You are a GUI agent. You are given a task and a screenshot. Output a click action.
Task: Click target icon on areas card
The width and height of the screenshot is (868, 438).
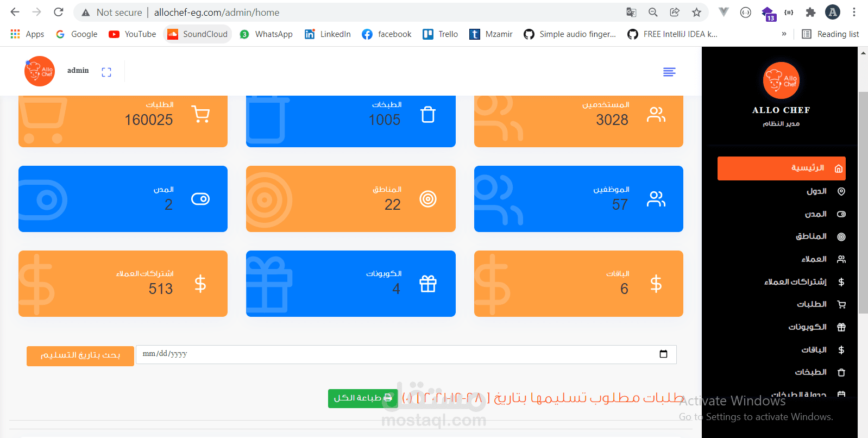pos(428,199)
